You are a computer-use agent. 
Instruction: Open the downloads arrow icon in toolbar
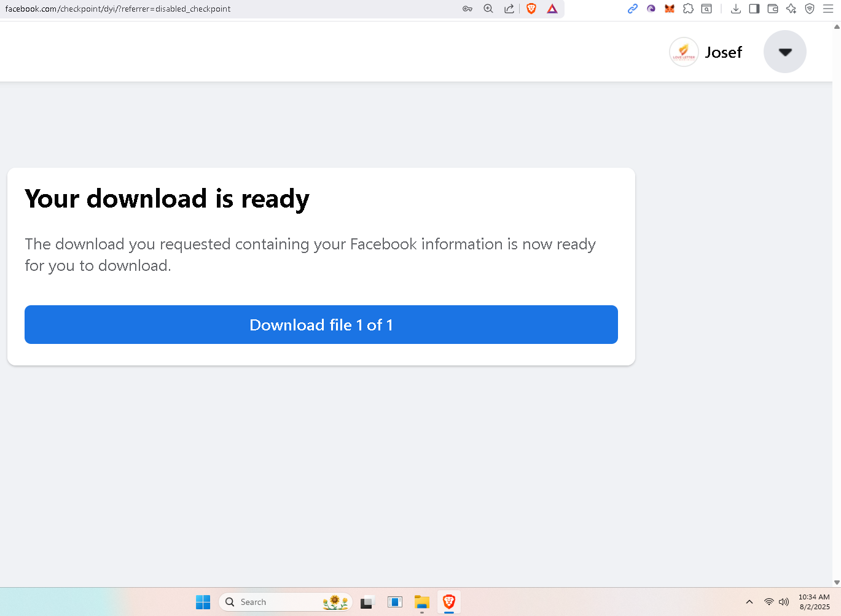[x=735, y=9]
